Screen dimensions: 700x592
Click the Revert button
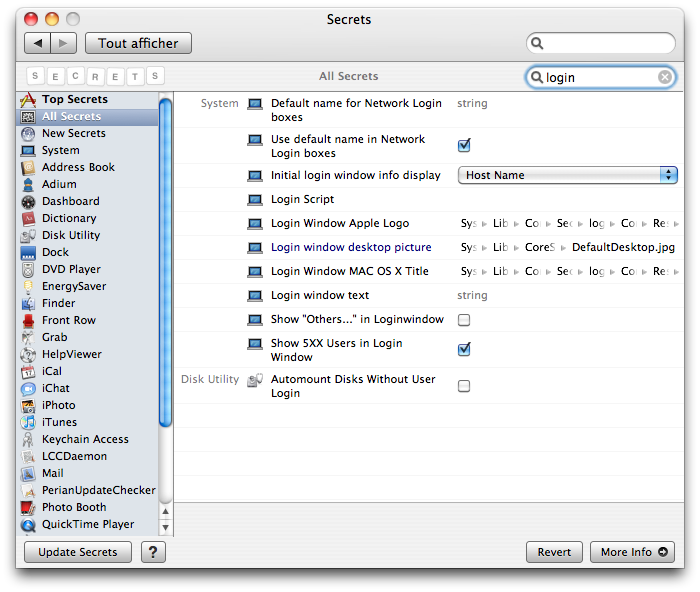pos(554,552)
